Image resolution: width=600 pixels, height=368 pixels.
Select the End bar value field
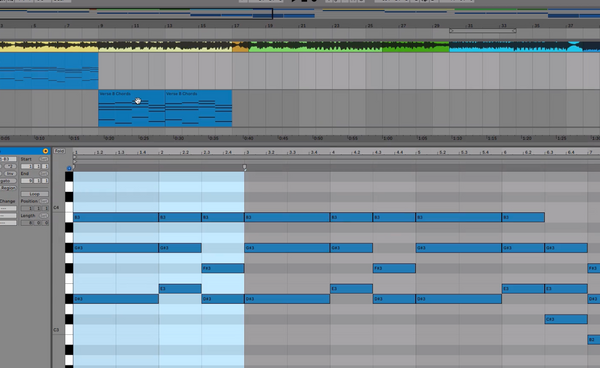26,181
